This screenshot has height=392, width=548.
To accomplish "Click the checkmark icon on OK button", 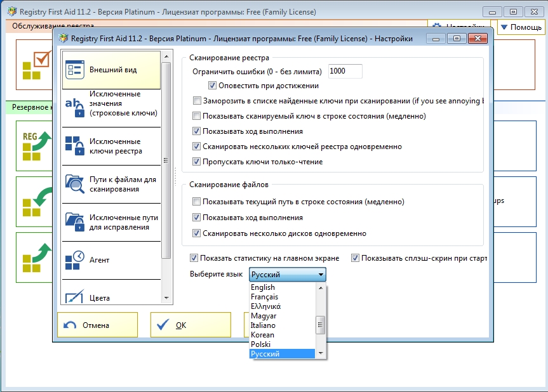I will pos(163,325).
